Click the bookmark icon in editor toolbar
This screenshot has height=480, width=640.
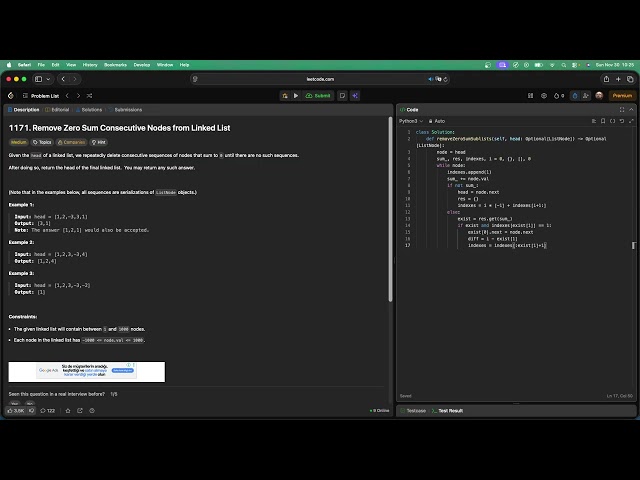(x=603, y=121)
